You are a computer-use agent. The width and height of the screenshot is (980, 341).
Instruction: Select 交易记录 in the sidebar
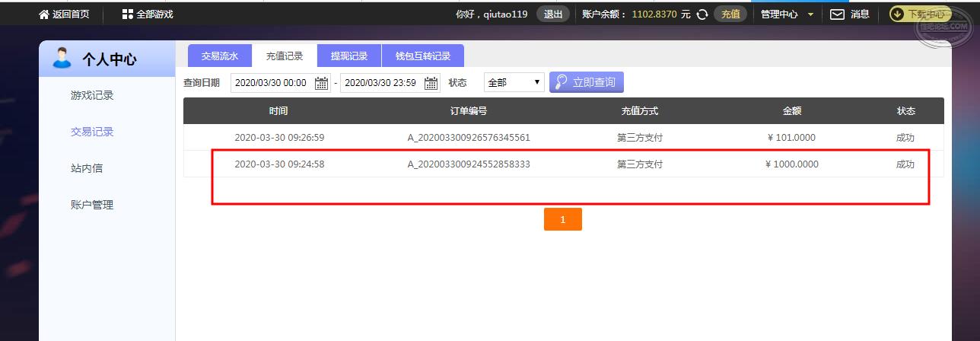(x=92, y=132)
